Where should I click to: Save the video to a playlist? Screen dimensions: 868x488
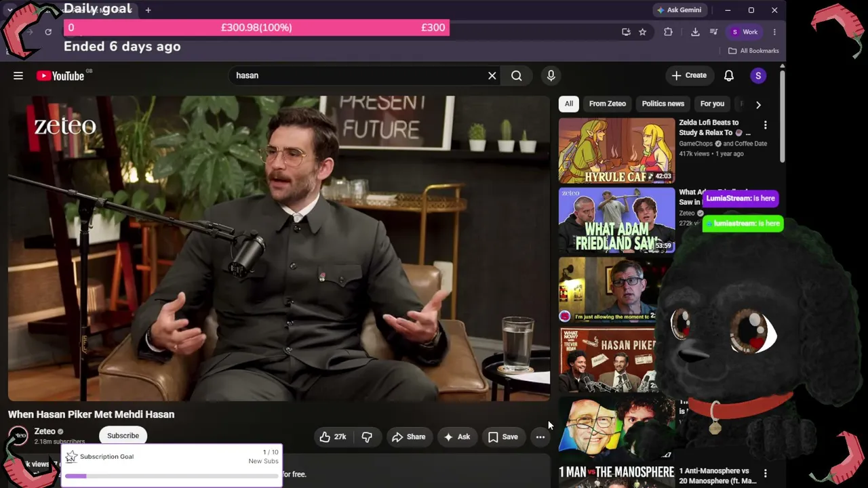click(502, 436)
